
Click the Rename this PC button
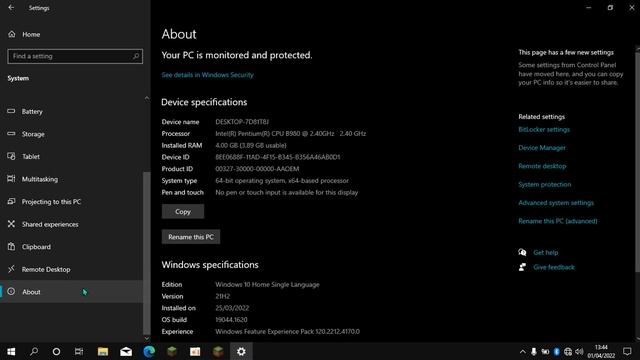click(x=191, y=237)
